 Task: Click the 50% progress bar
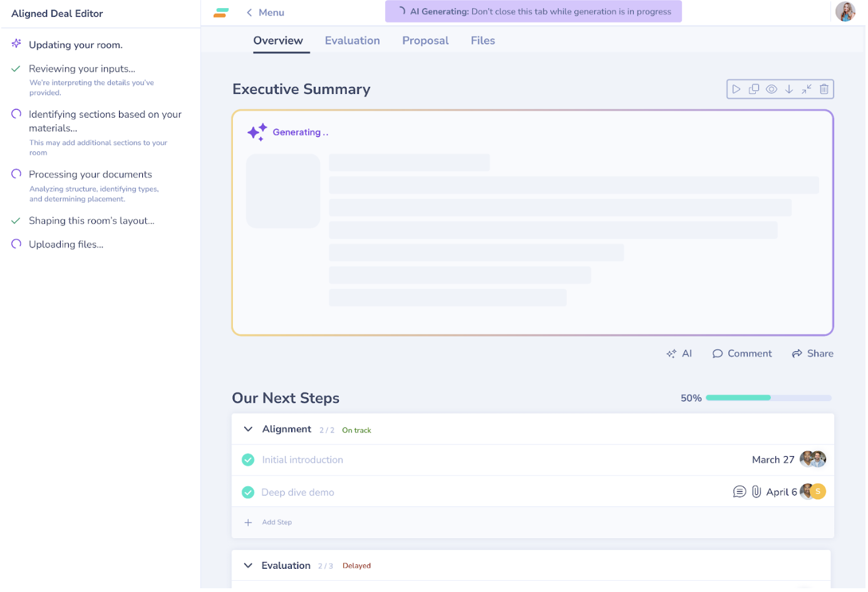(x=768, y=398)
